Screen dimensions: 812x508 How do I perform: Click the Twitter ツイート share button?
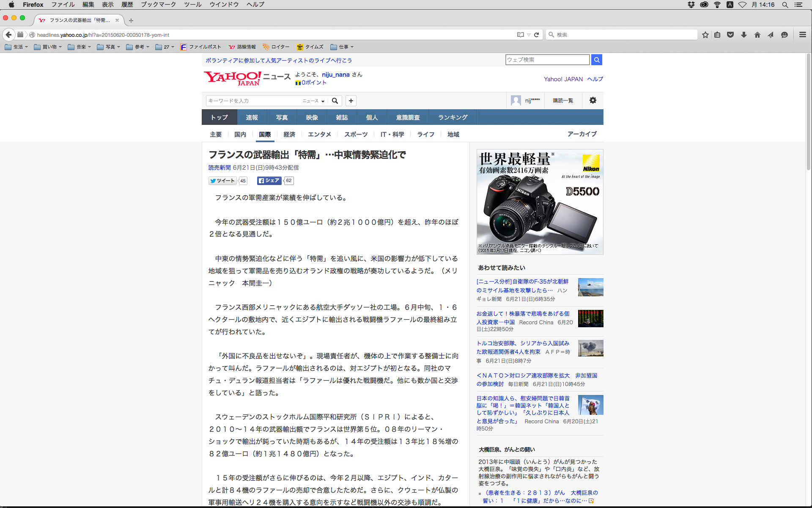click(222, 181)
